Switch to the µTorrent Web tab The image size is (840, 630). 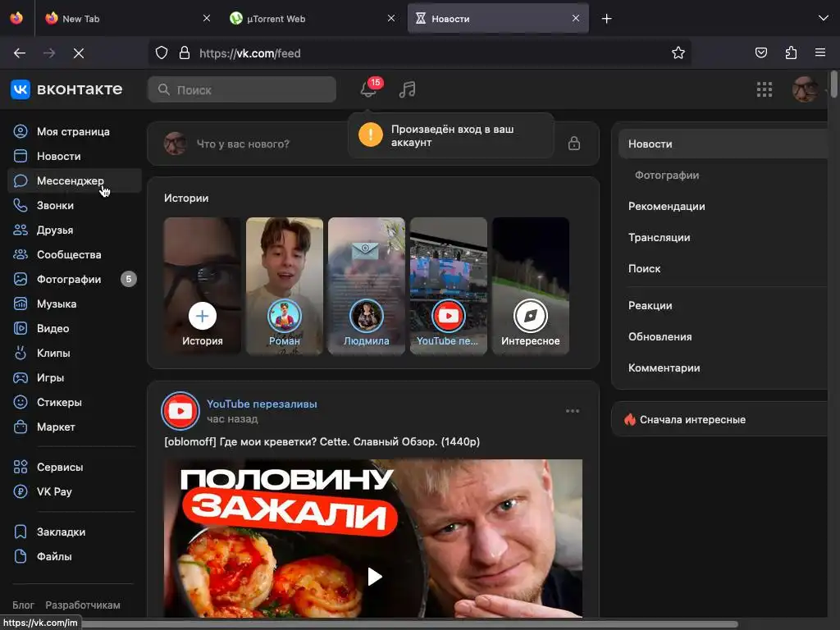pos(313,19)
